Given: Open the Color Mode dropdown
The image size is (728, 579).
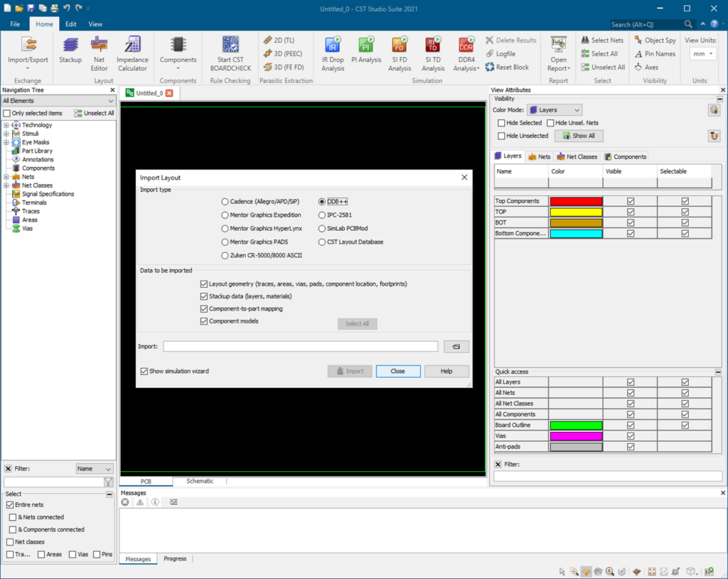Looking at the screenshot, I should (555, 110).
